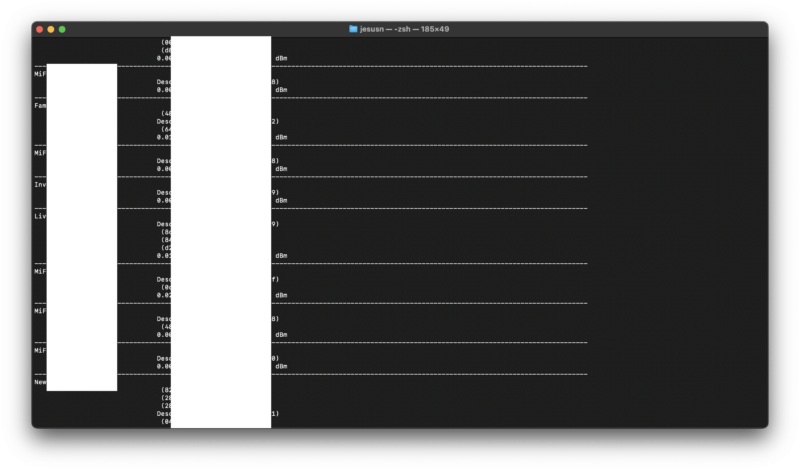Click the "Liv" network entry label

coord(40,216)
